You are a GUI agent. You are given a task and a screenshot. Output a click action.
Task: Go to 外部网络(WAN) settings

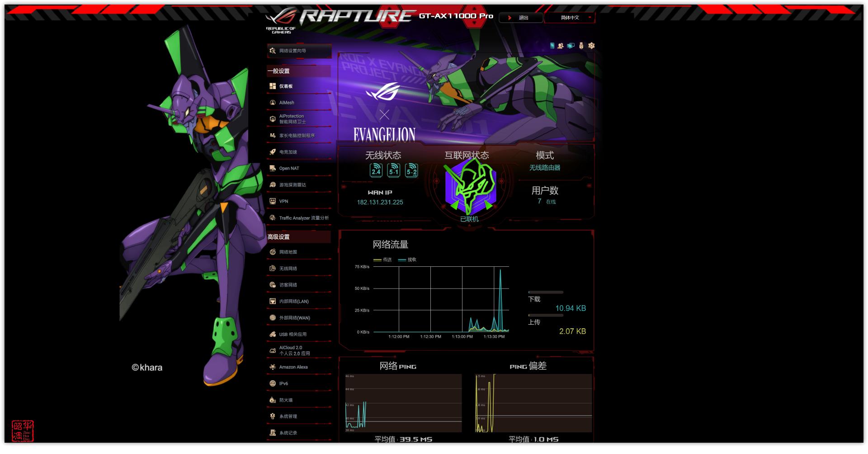click(x=299, y=318)
